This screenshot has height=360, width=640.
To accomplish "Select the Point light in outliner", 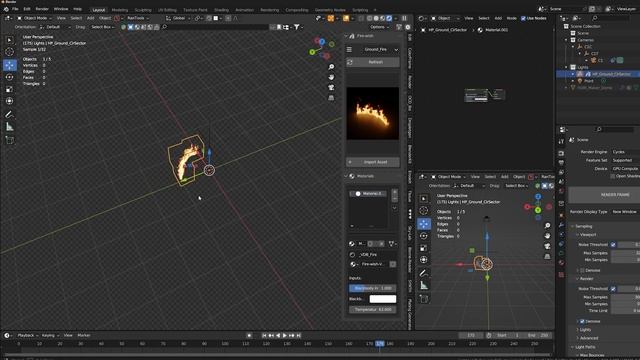I will click(588, 81).
